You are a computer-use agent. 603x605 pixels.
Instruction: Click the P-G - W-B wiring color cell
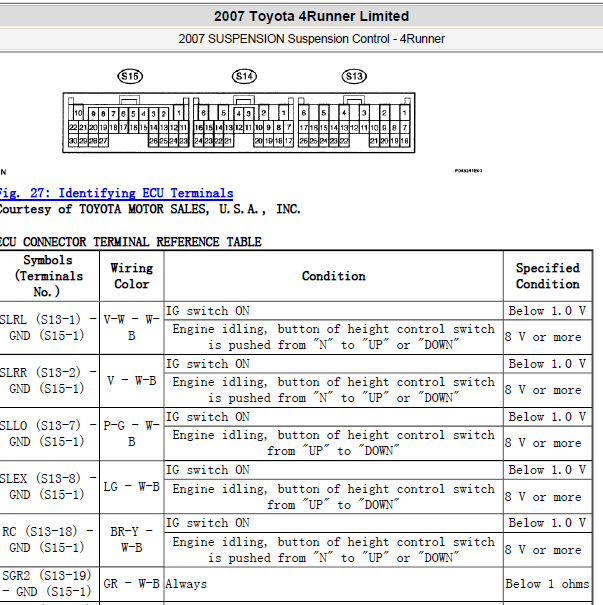point(132,434)
